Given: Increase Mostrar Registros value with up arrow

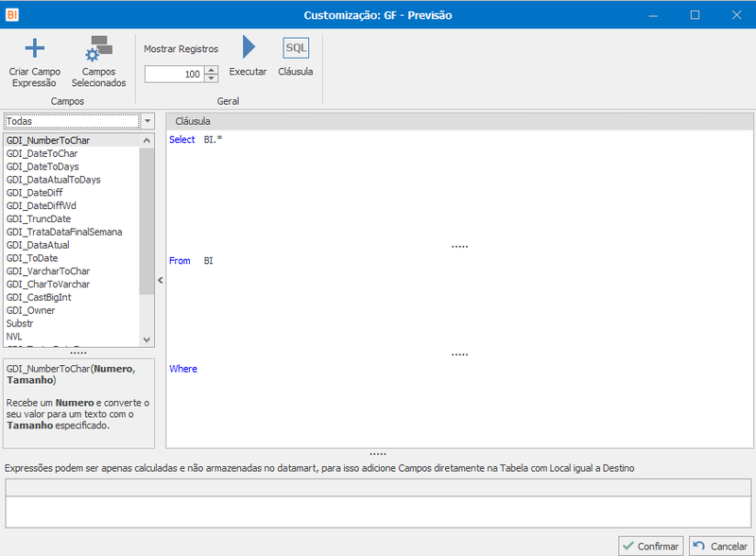Looking at the screenshot, I should pyautogui.click(x=211, y=70).
